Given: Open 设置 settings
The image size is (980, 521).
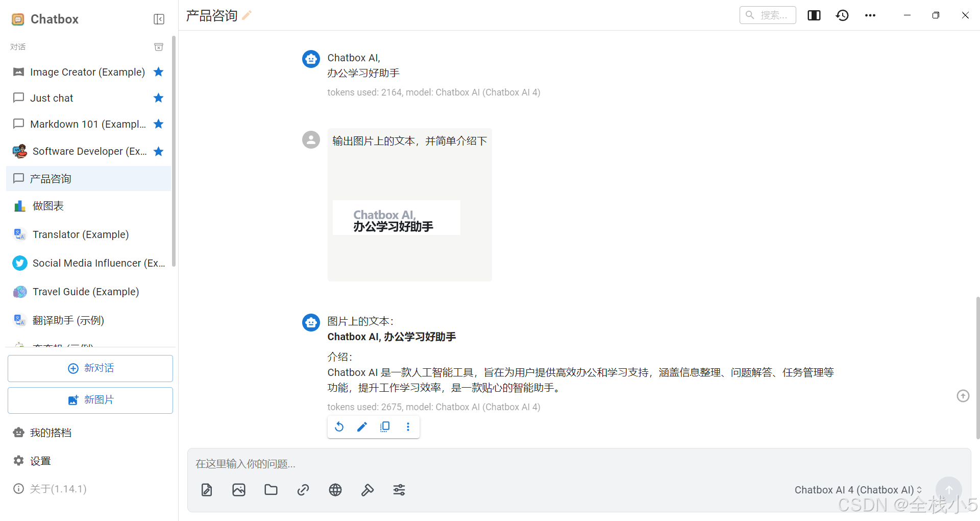Looking at the screenshot, I should click(88, 461).
